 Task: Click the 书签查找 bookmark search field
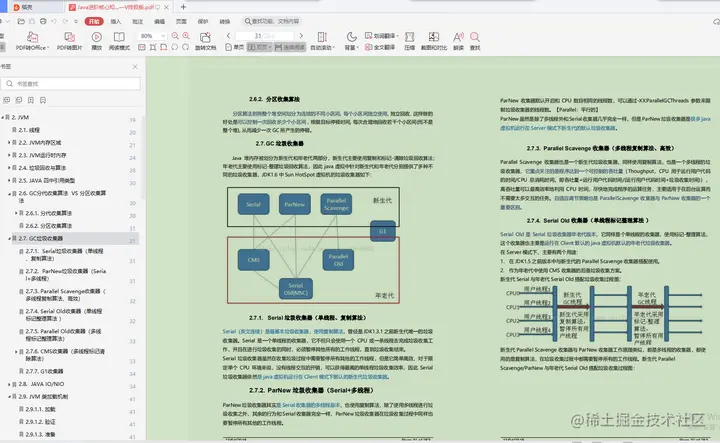pos(71,84)
